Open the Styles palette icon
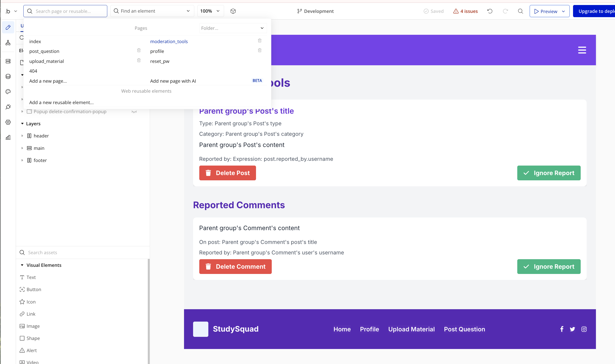This screenshot has height=364, width=615. pyautogui.click(x=8, y=92)
